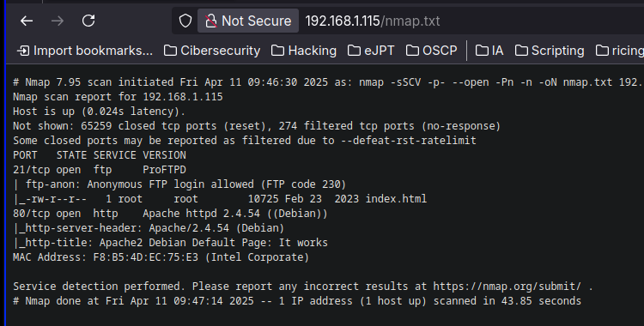Click the https://nmap.org/submit/ URL text
Viewport: 644px width, 326px height.
click(x=507, y=287)
